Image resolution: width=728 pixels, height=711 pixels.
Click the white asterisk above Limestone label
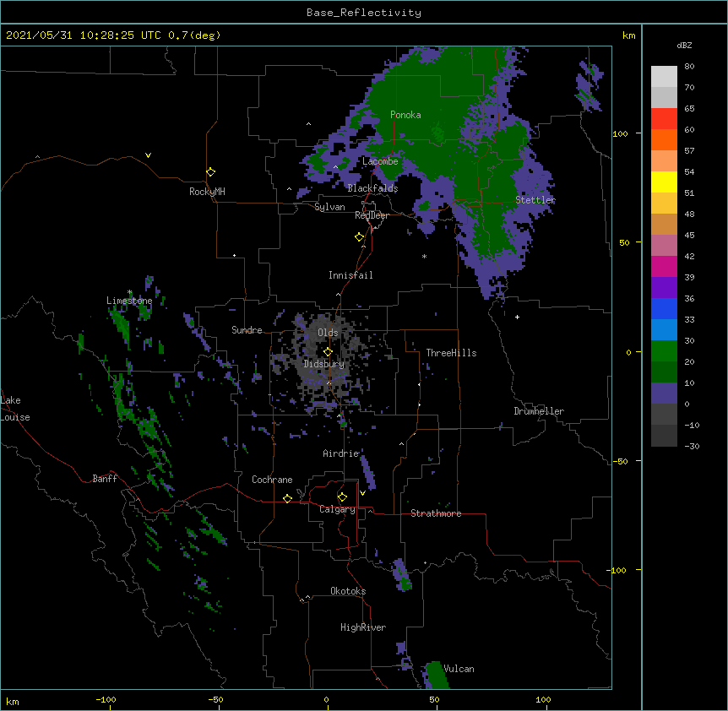pos(129,292)
